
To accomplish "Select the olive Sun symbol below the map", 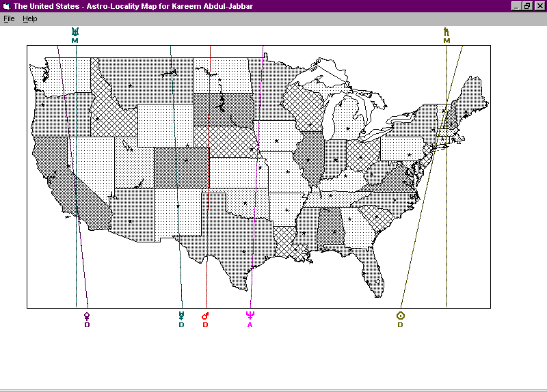I will coord(401,316).
